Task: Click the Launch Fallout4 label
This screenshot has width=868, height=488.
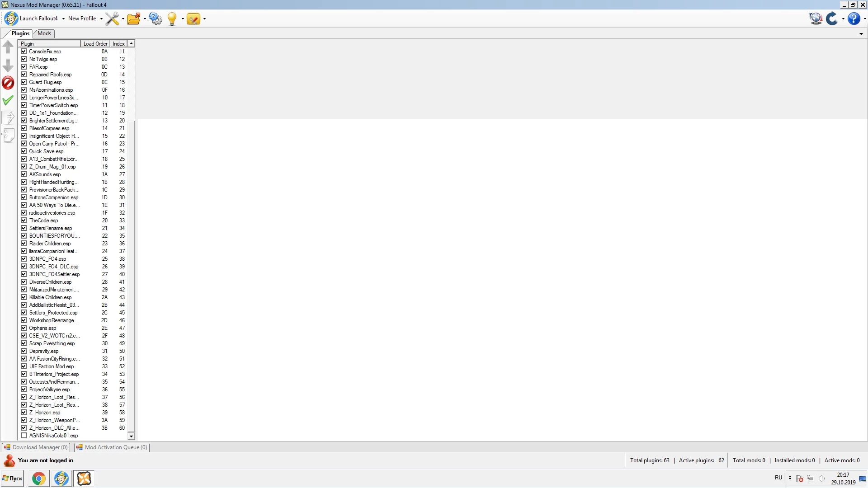Action: (x=39, y=19)
